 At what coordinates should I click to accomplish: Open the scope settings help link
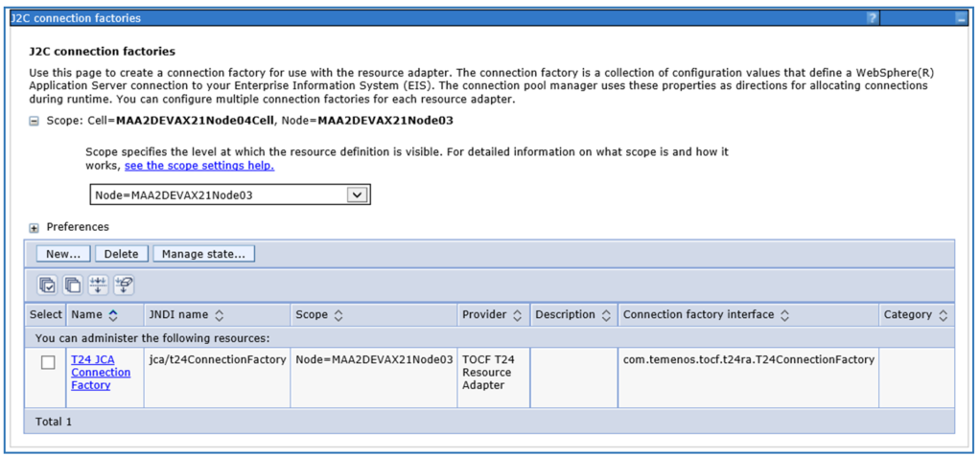click(198, 166)
